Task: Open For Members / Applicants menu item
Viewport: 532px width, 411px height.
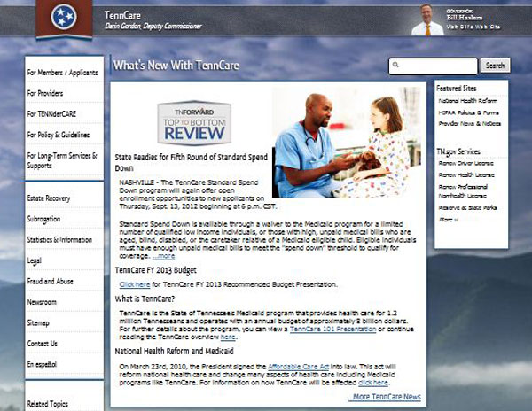Action: pos(62,73)
